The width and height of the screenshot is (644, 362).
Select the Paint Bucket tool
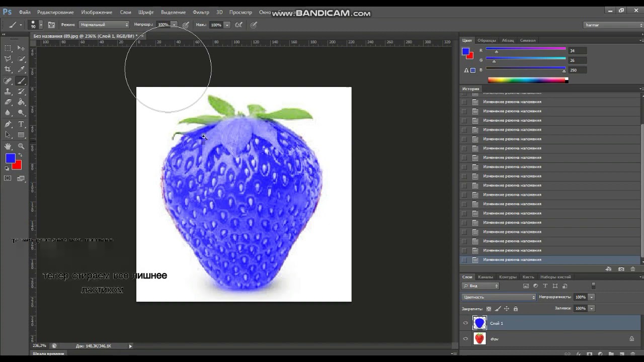pyautogui.click(x=21, y=102)
